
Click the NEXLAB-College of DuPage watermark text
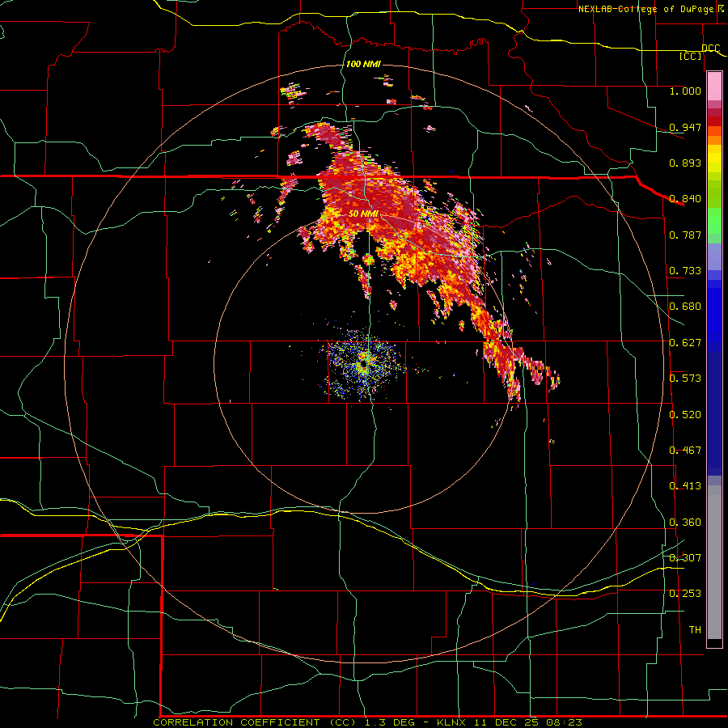645,9
